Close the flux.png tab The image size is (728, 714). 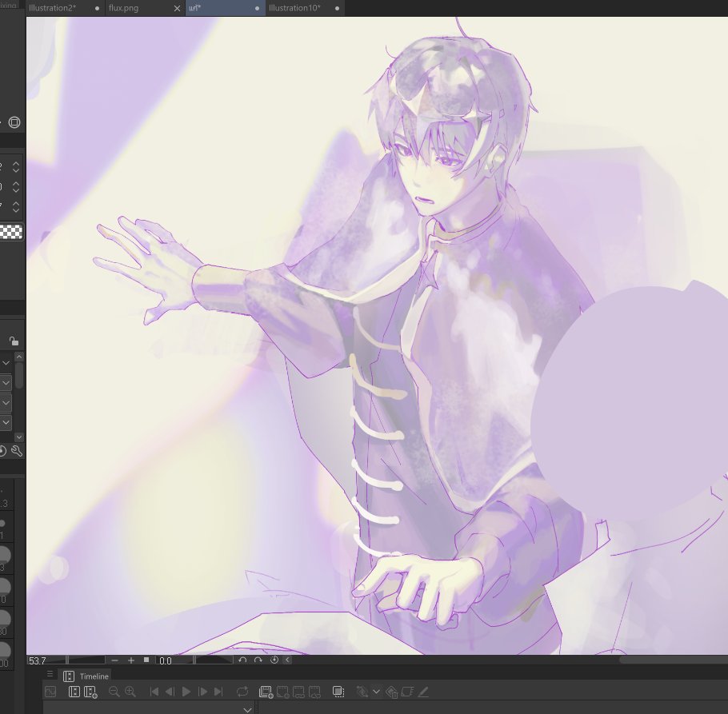pyautogui.click(x=177, y=8)
